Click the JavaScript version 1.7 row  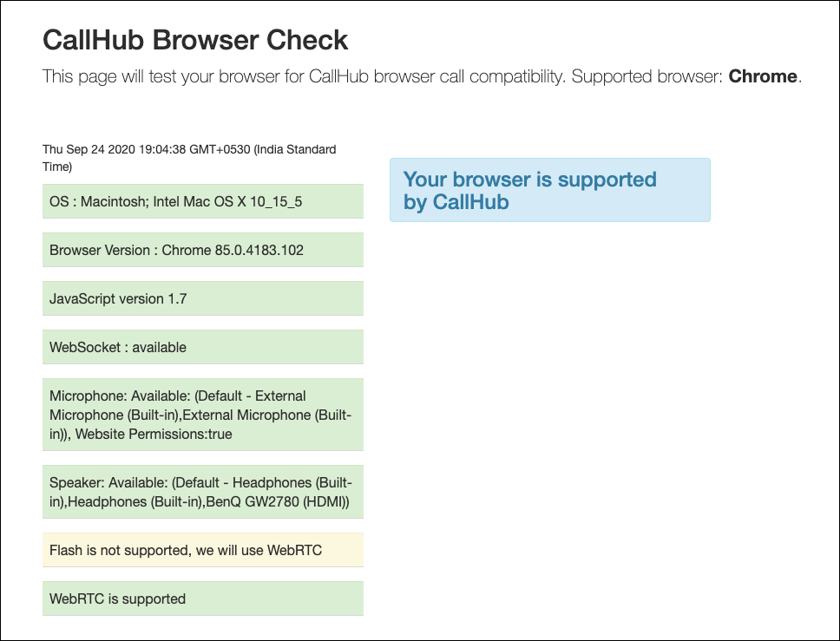(203, 298)
